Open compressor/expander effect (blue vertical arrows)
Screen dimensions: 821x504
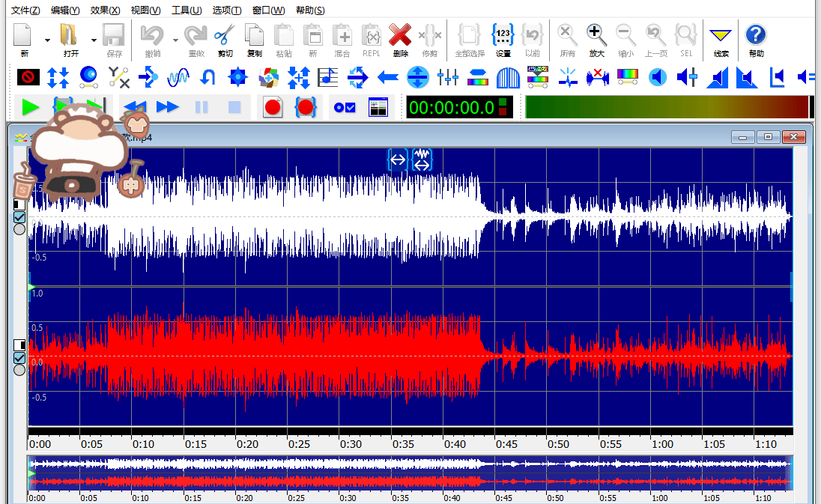point(58,77)
